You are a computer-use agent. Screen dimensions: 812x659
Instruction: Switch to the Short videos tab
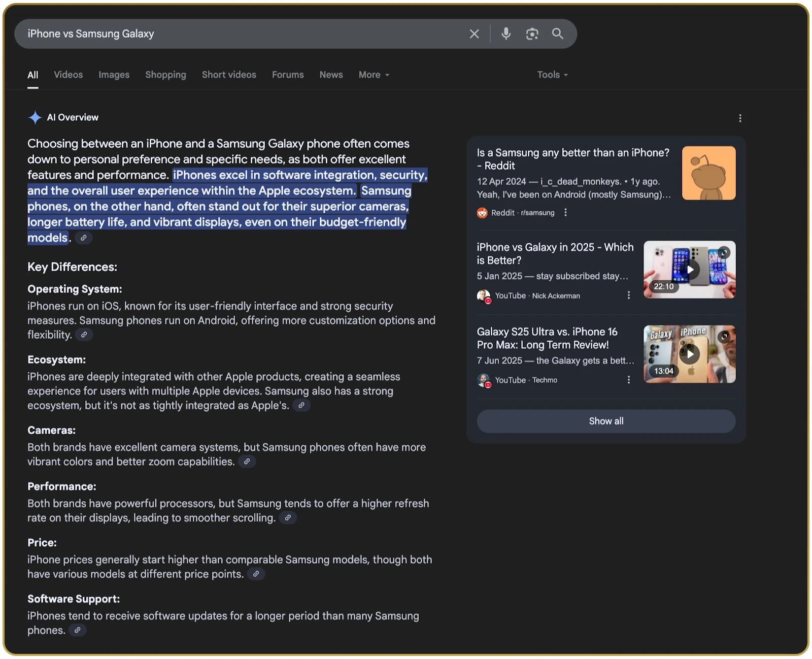(229, 75)
